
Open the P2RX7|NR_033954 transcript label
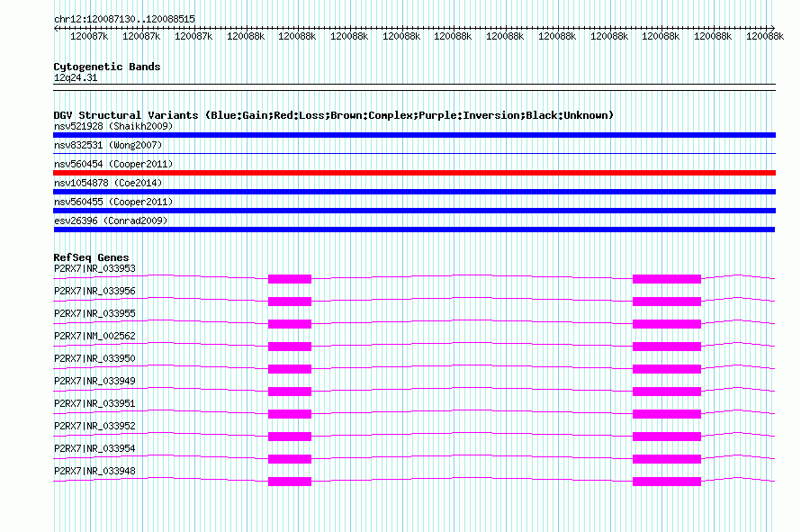pyautogui.click(x=94, y=448)
